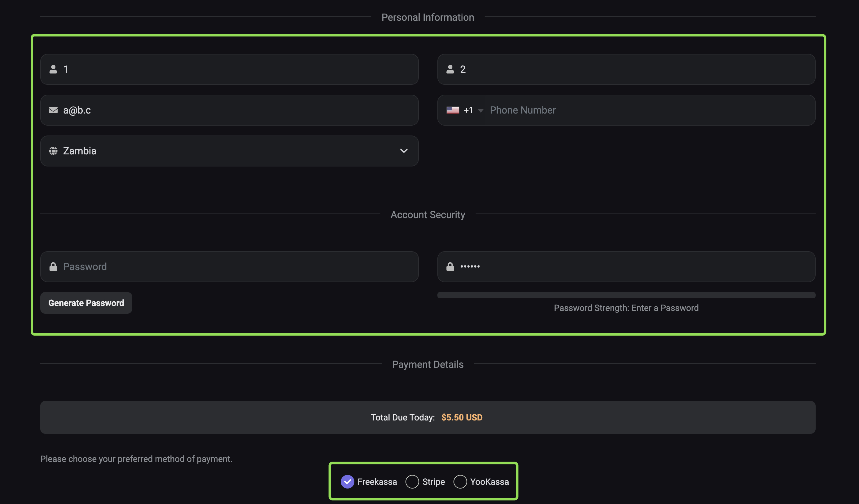Viewport: 859px width, 504px height.
Task: Select Stripe payment method
Action: tap(412, 482)
